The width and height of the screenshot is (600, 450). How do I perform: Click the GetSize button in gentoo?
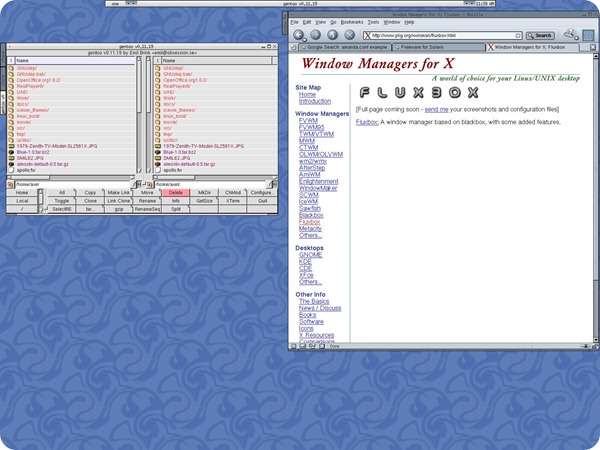tap(204, 201)
